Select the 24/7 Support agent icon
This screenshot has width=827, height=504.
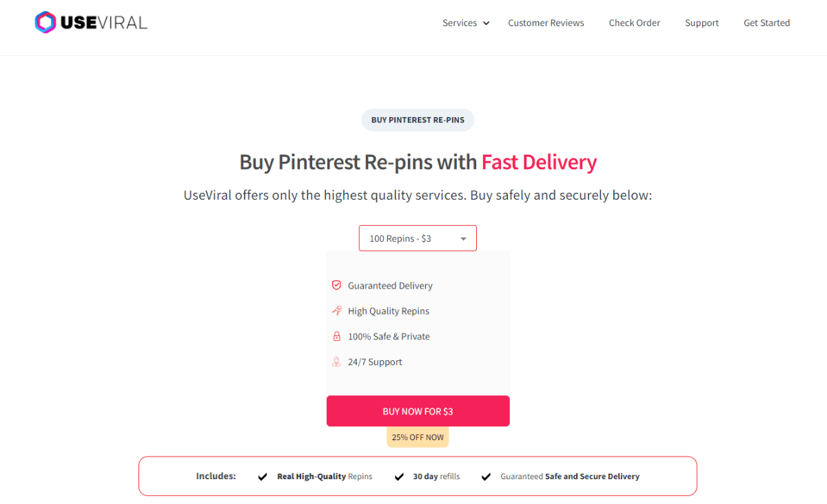pos(336,361)
